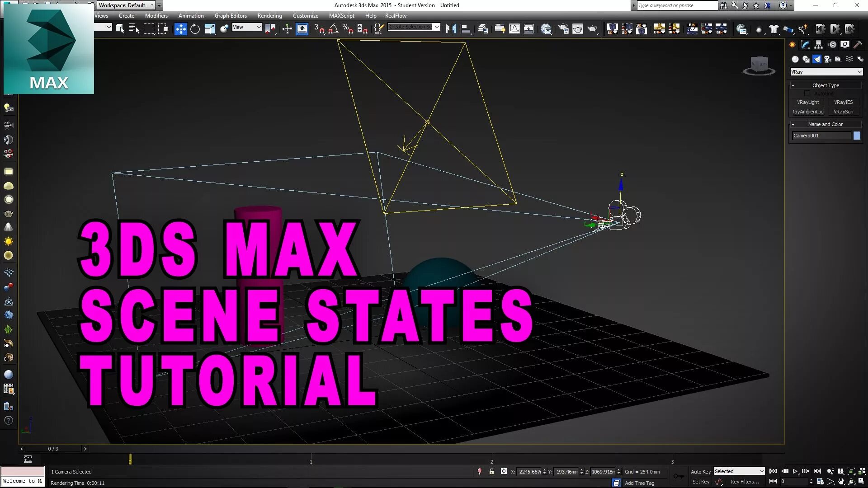The width and height of the screenshot is (868, 488).
Task: Click the Align tool icon
Action: coord(465,29)
